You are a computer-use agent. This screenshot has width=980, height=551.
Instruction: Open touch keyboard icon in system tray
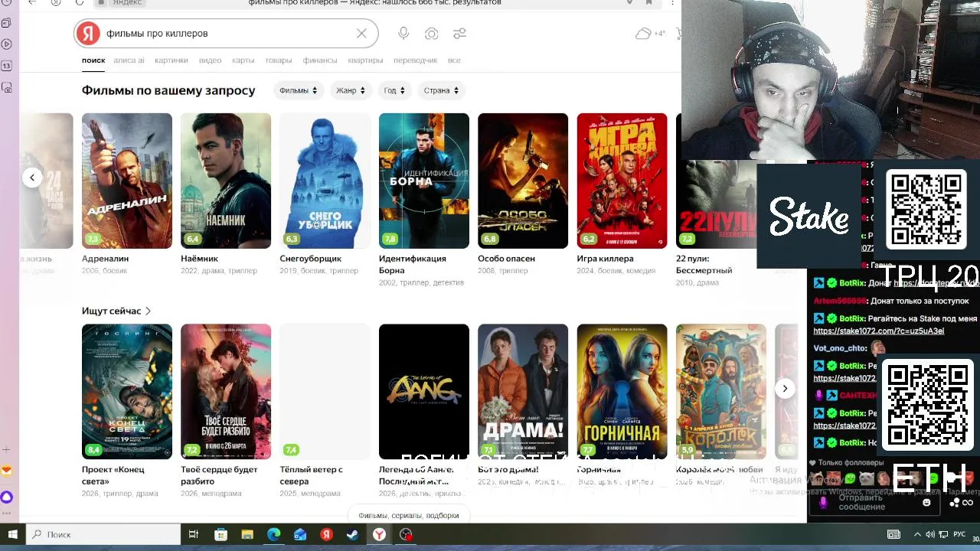coord(893,534)
